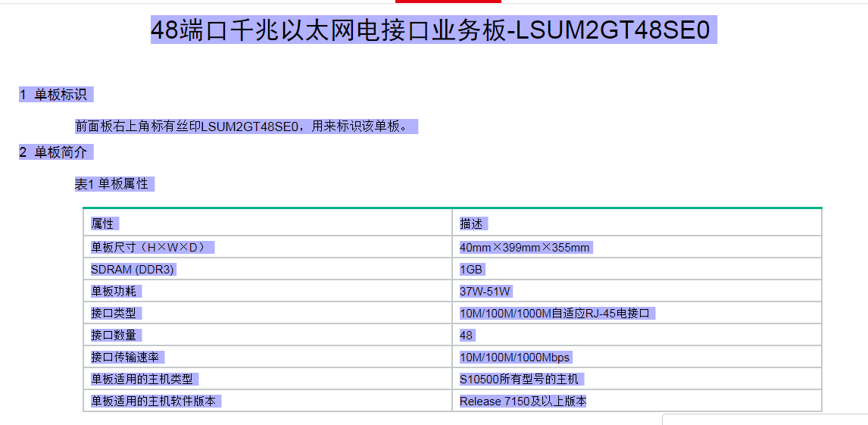Click the sentence starting '前面板右上角标有丝印'
Viewport: 868px width, 425px height.
[x=242, y=127]
